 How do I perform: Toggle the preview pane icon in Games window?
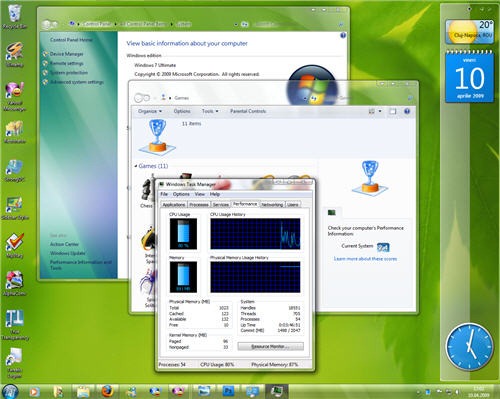click(393, 111)
